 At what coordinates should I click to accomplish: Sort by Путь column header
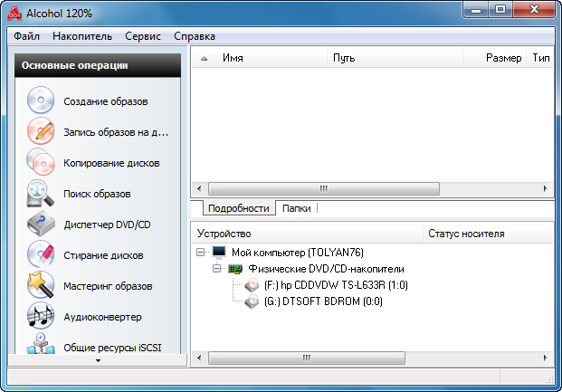(395, 58)
